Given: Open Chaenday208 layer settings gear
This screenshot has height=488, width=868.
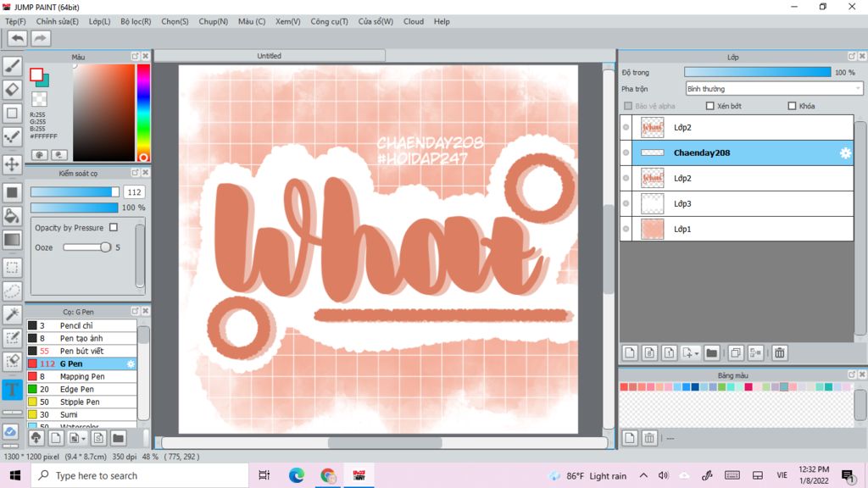Looking at the screenshot, I should (845, 153).
